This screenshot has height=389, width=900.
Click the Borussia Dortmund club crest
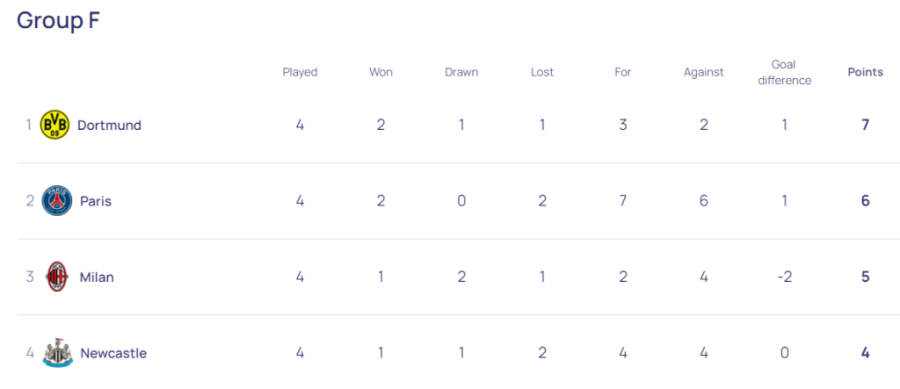click(x=55, y=125)
